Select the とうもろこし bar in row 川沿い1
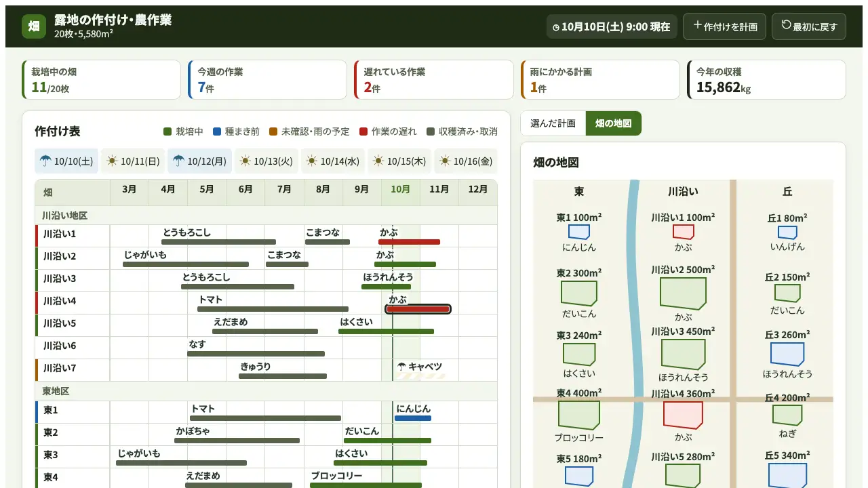The image size is (868, 488). [218, 242]
